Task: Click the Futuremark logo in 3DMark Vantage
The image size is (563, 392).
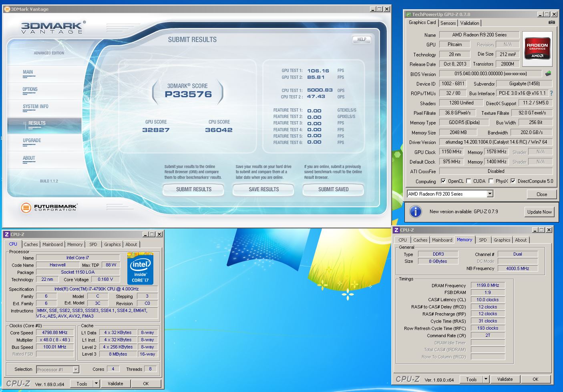Action: (49, 208)
